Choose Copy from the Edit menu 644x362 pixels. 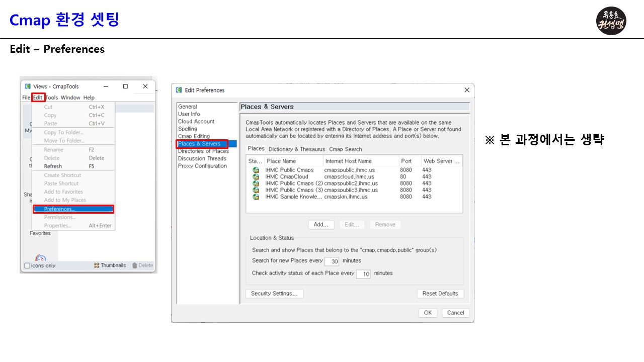coord(73,115)
